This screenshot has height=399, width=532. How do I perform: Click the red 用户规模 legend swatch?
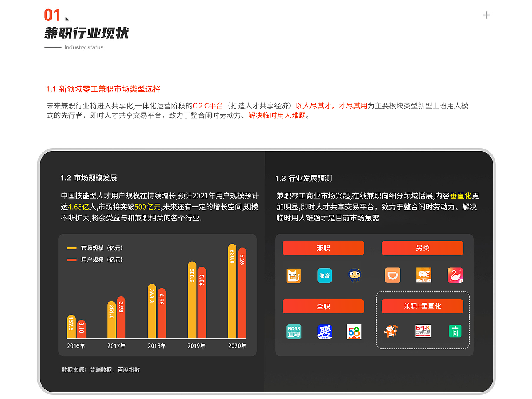point(72,260)
